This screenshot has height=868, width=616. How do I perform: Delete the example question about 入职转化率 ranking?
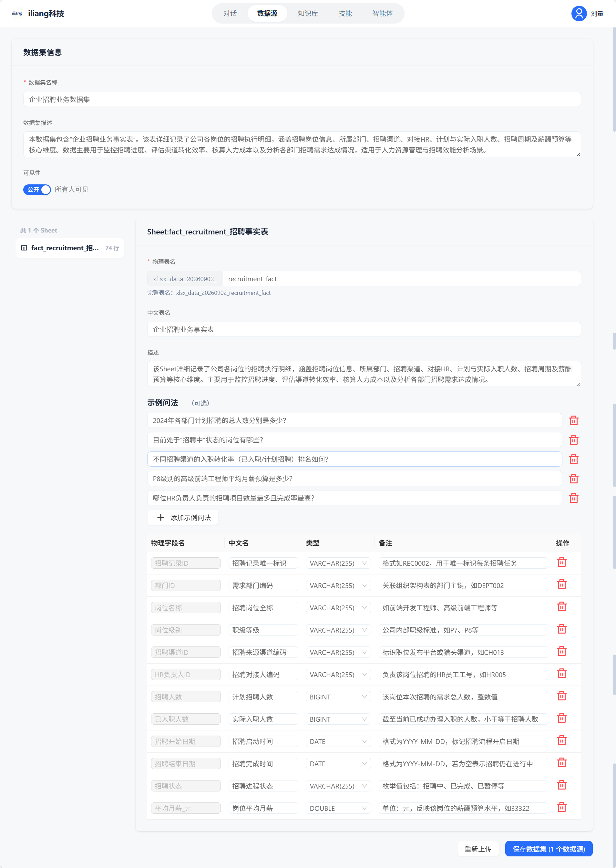[573, 459]
